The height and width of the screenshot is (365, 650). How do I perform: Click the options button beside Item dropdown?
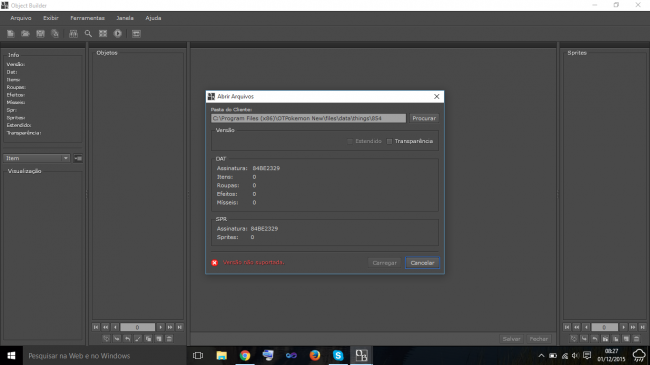[78, 158]
